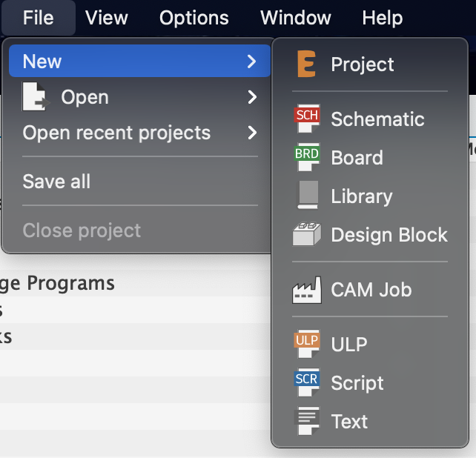Open the Help menu
Screen dimensions: 476x458
(x=383, y=18)
